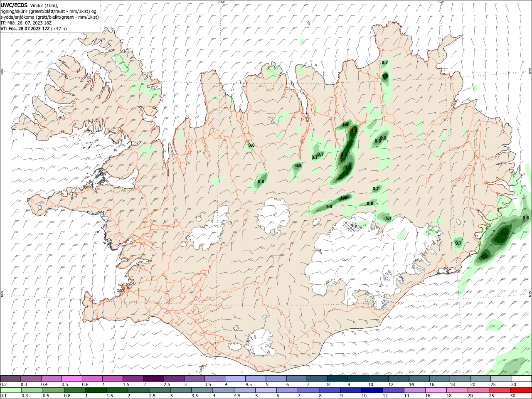Click the dark green swatch labeled 2 in lower legend
This screenshot has width=532, height=399.
pos(138,390)
